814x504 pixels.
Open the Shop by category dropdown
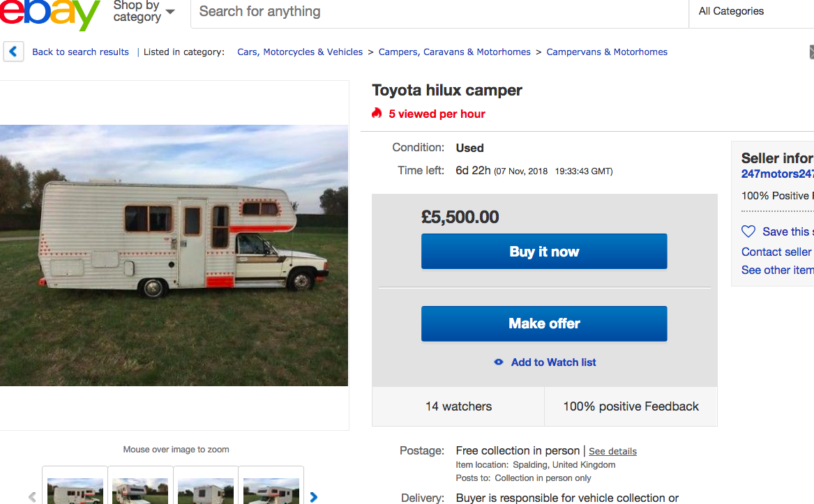click(144, 12)
